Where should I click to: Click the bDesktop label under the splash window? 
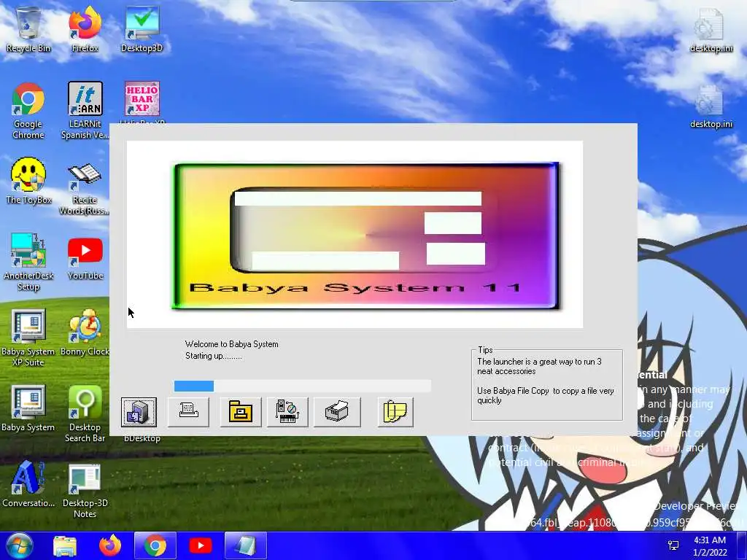pyautogui.click(x=142, y=438)
